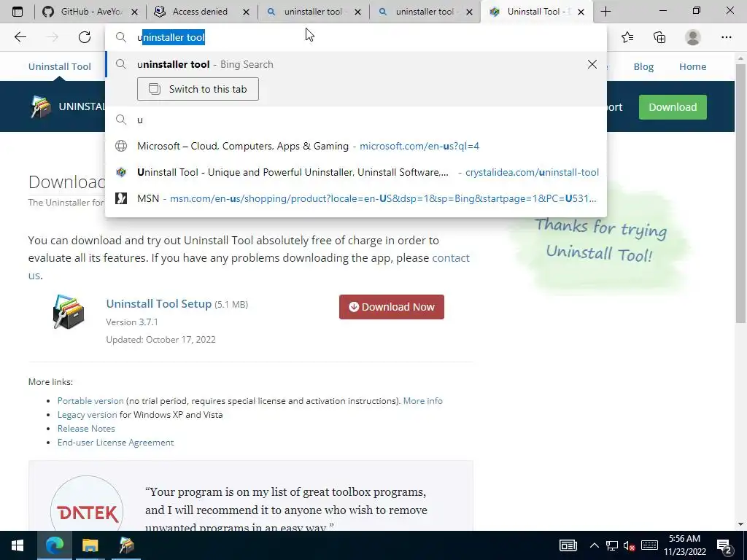Viewport: 747px width, 560px height.
Task: Open the More info link
Action: [422, 401]
